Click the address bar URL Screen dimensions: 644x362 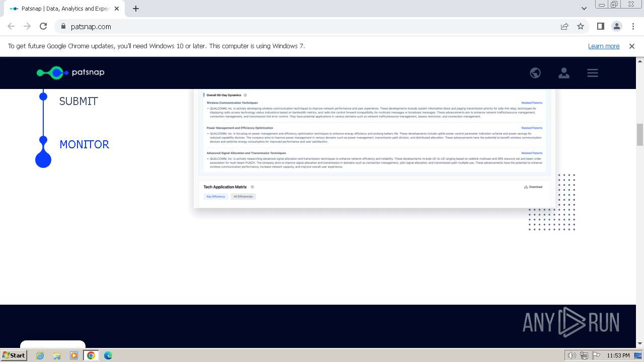click(x=91, y=26)
